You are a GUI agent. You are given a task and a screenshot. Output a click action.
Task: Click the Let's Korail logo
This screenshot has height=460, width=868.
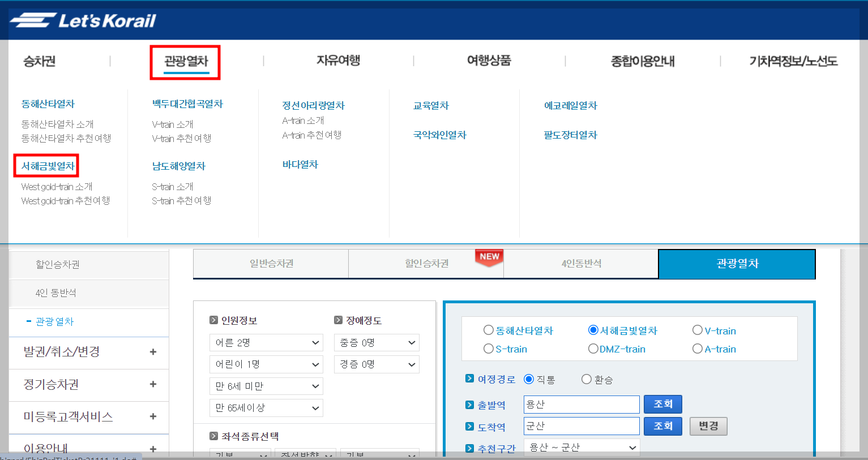(x=83, y=21)
